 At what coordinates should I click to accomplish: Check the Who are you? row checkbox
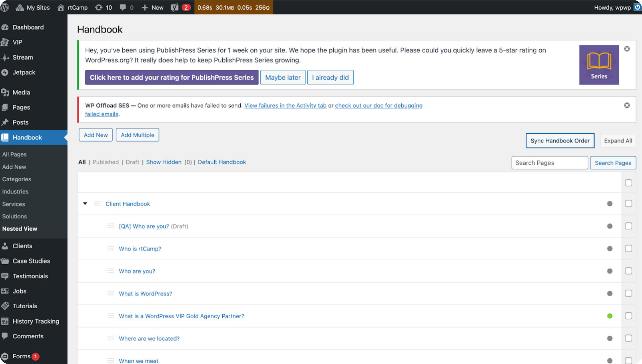pyautogui.click(x=629, y=271)
